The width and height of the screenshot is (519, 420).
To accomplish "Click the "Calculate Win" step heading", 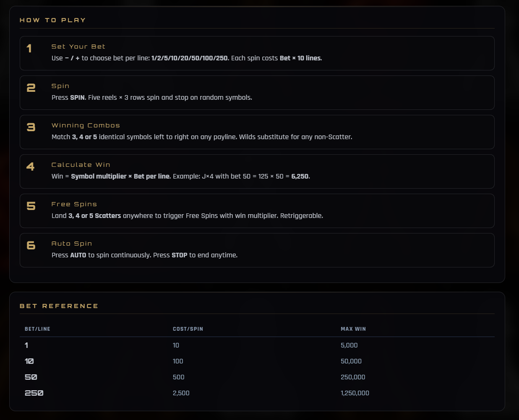I will (81, 165).
